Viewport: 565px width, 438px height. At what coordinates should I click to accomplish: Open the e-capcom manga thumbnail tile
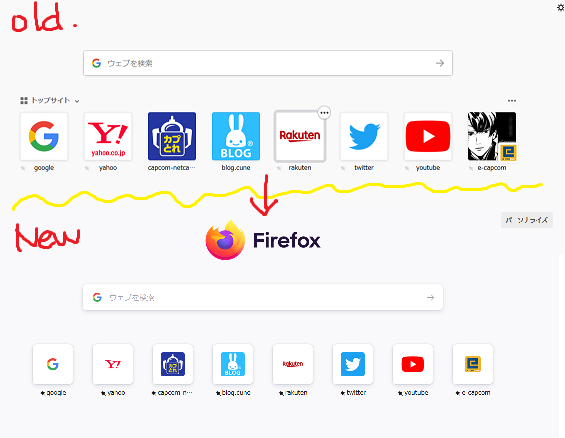click(x=492, y=136)
